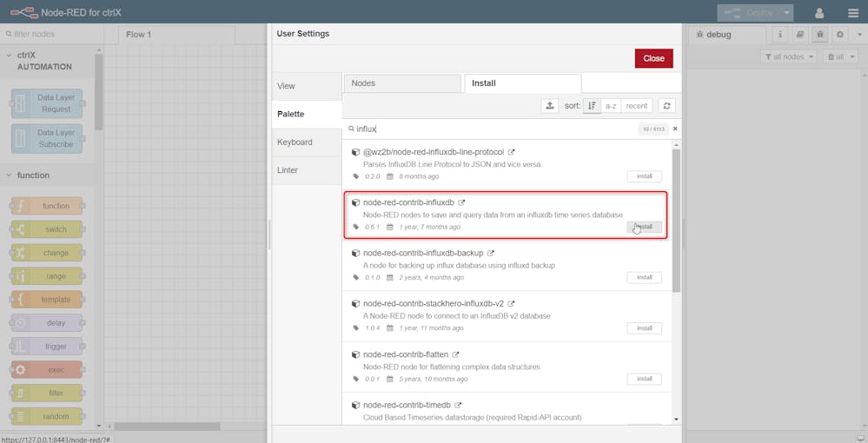Select the switch node
Viewport: 868px width, 443px height.
tap(47, 229)
